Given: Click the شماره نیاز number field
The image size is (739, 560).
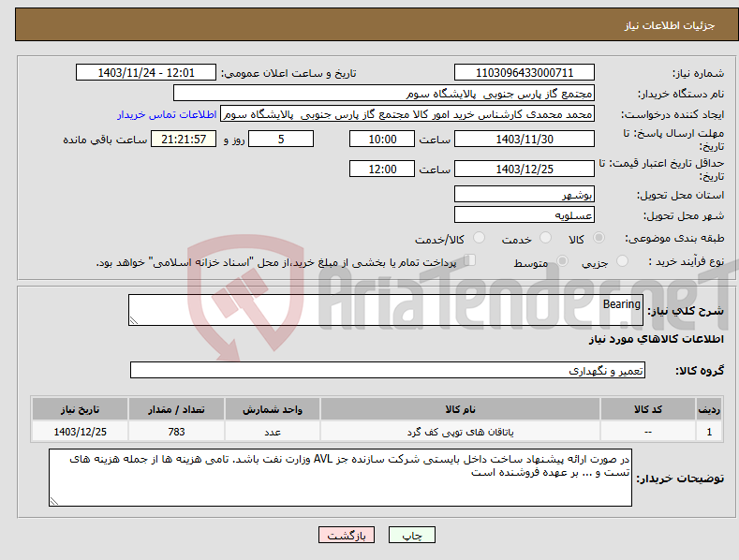Looking at the screenshot, I should (525, 73).
